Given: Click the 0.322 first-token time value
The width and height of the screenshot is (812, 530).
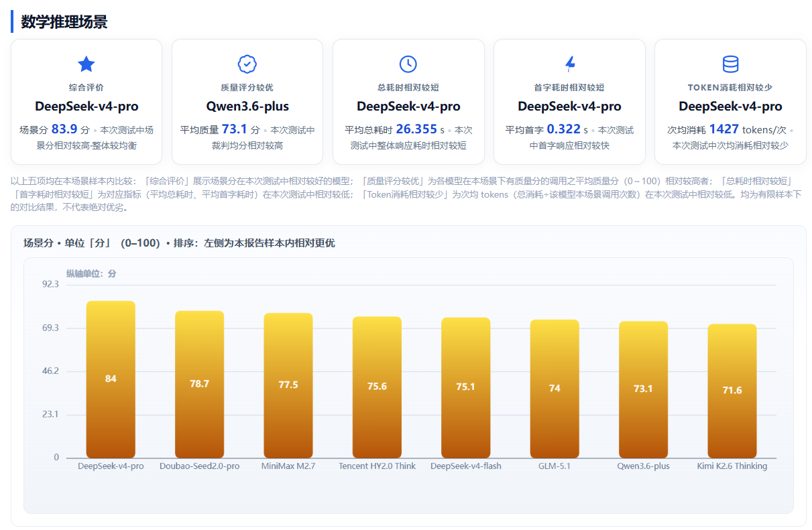Looking at the screenshot, I should (x=563, y=129).
